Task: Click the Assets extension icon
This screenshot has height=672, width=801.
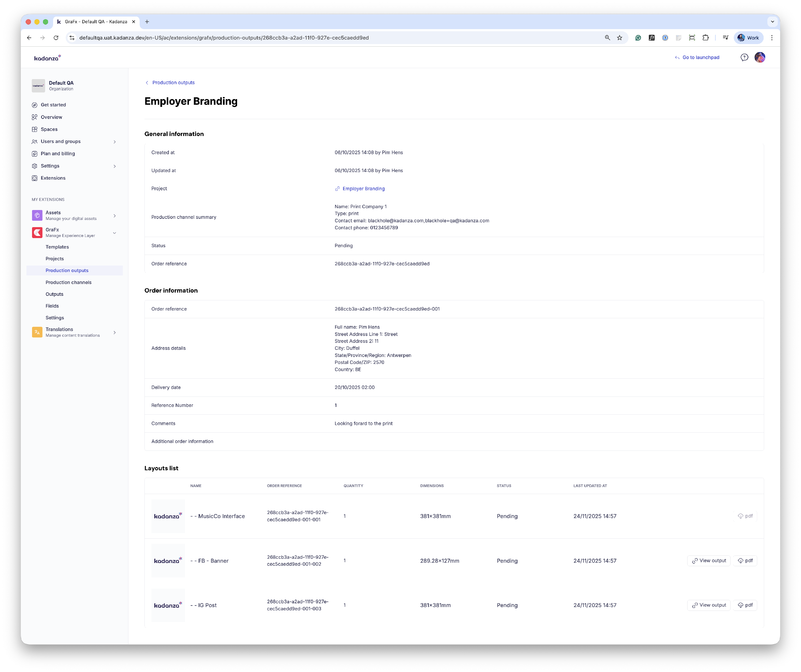Action: click(37, 215)
